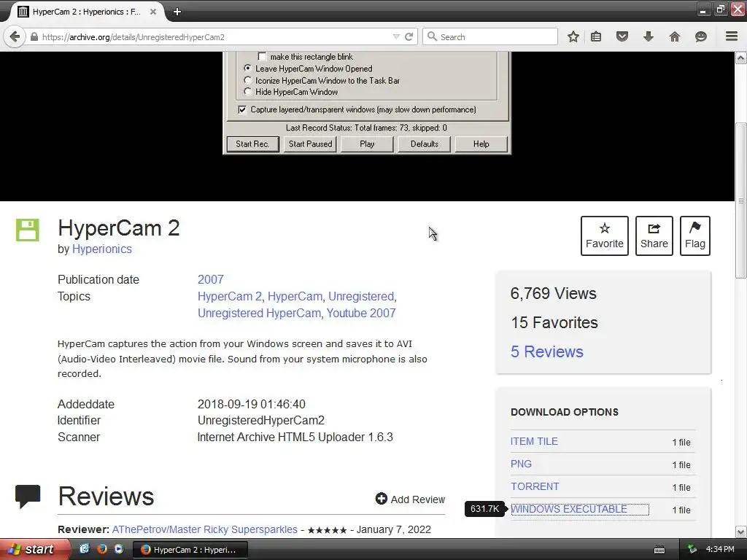Click Add Review
The width and height of the screenshot is (747, 560).
click(x=410, y=499)
